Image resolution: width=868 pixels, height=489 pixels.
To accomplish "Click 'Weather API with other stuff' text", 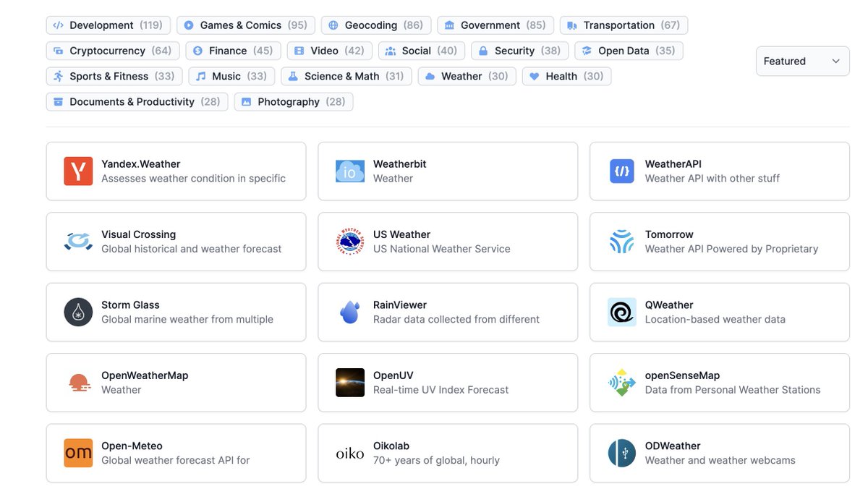I will click(x=712, y=179).
